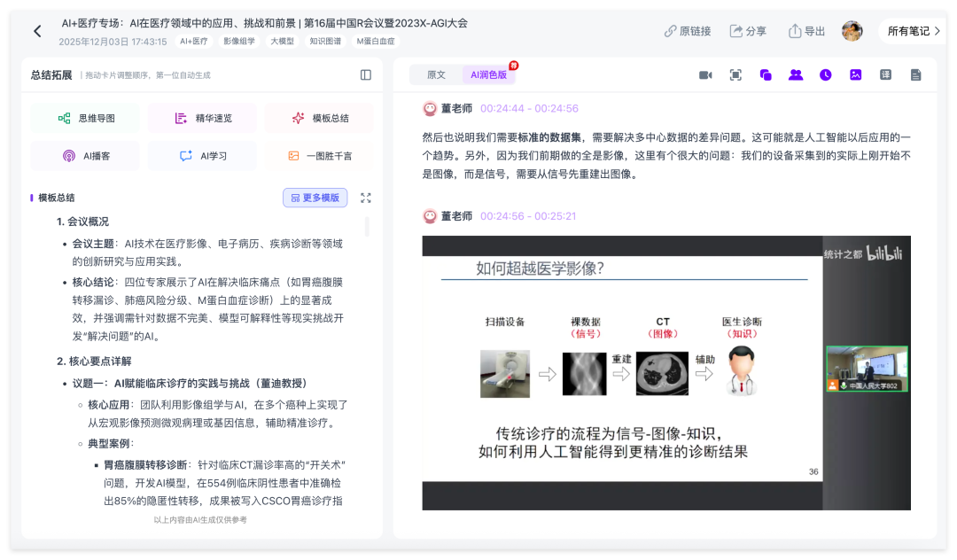957x560 pixels.
Task: Click the 典型案例 sub-bullet text
Action: pos(109,444)
